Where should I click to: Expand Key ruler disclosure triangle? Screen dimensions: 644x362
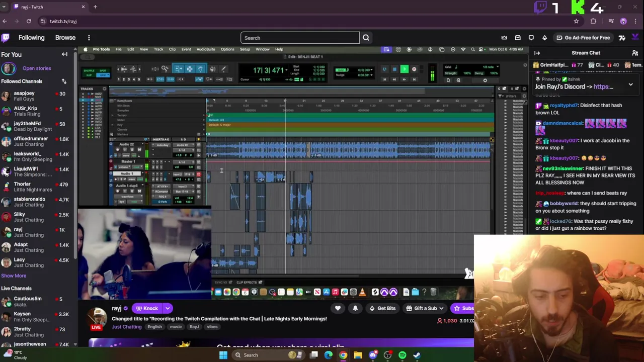112,125
